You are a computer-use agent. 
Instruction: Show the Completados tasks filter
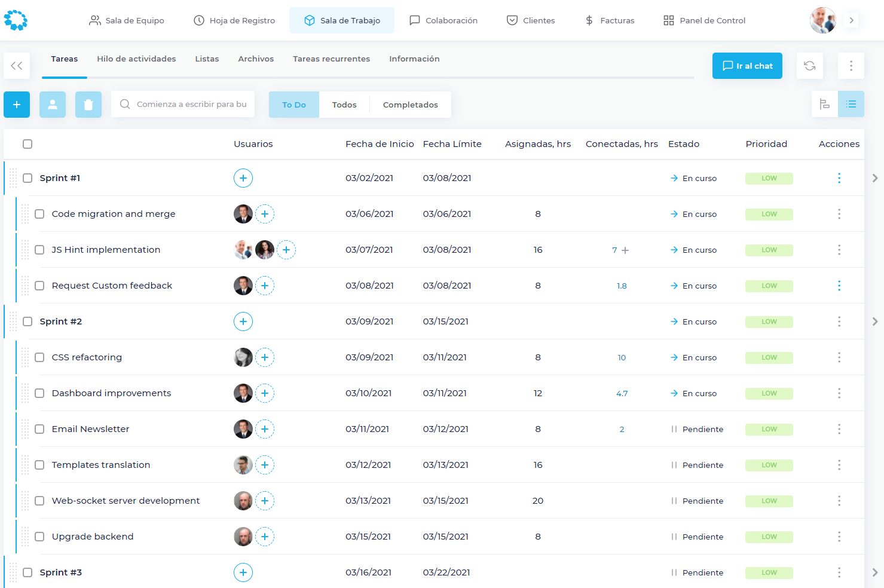coord(410,105)
